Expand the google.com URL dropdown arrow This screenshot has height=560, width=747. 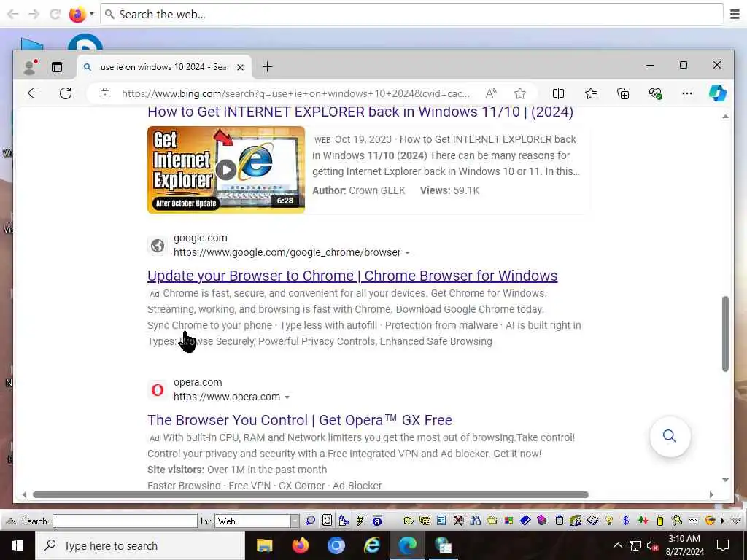point(407,253)
